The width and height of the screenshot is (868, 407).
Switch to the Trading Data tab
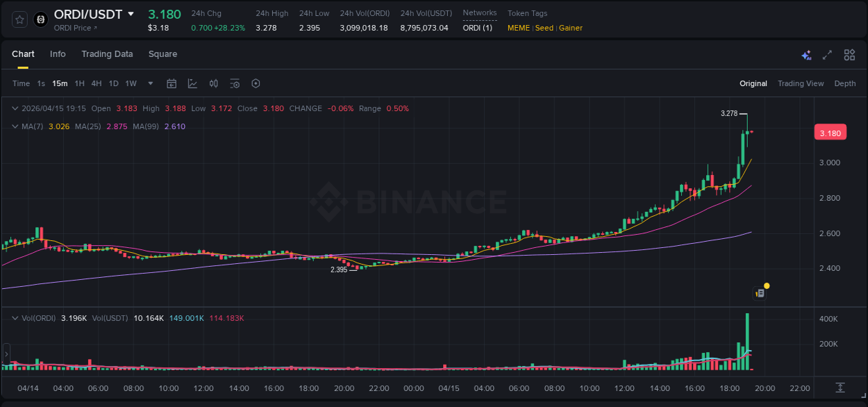[107, 54]
